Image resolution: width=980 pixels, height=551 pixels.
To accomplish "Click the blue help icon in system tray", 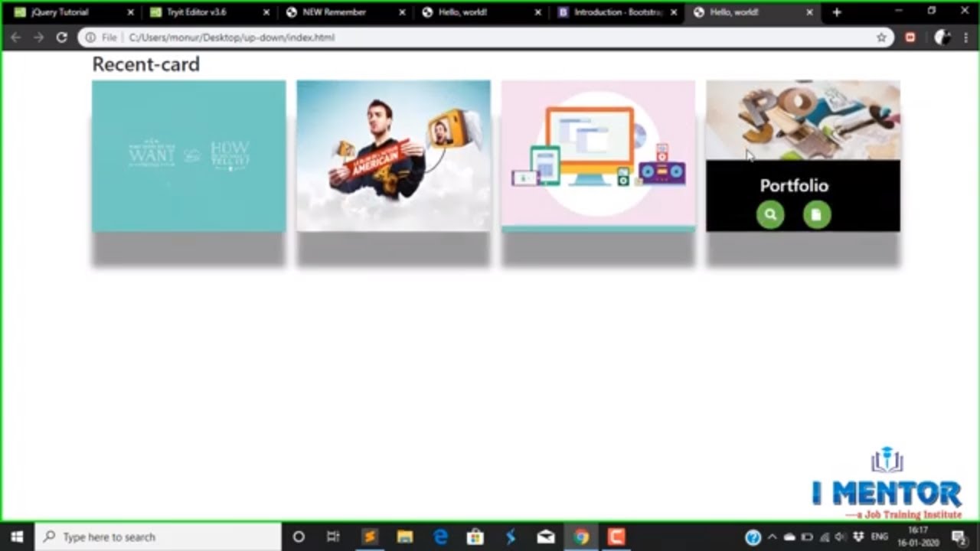I will pyautogui.click(x=753, y=537).
